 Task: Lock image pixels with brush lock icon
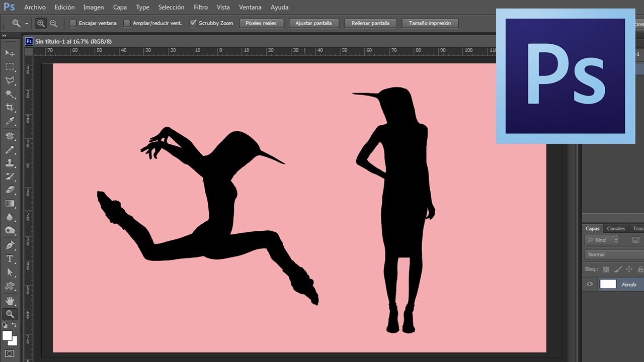coord(618,269)
